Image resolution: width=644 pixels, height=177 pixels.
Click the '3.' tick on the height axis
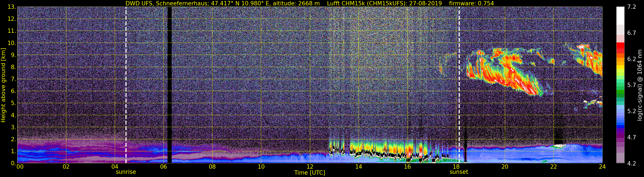coord(13,127)
